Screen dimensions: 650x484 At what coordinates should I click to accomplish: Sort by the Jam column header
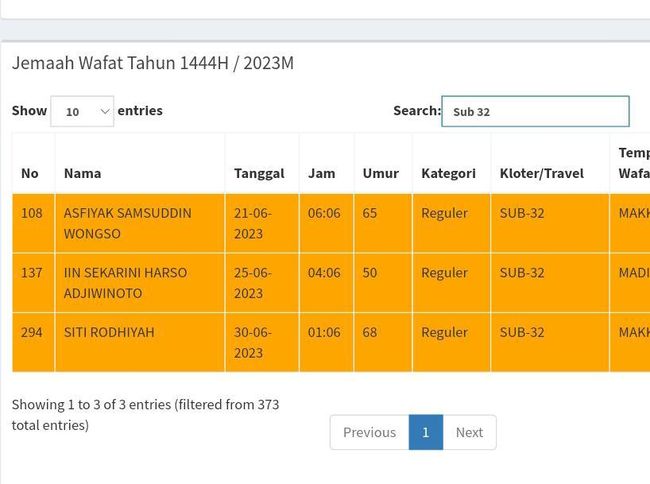click(322, 173)
